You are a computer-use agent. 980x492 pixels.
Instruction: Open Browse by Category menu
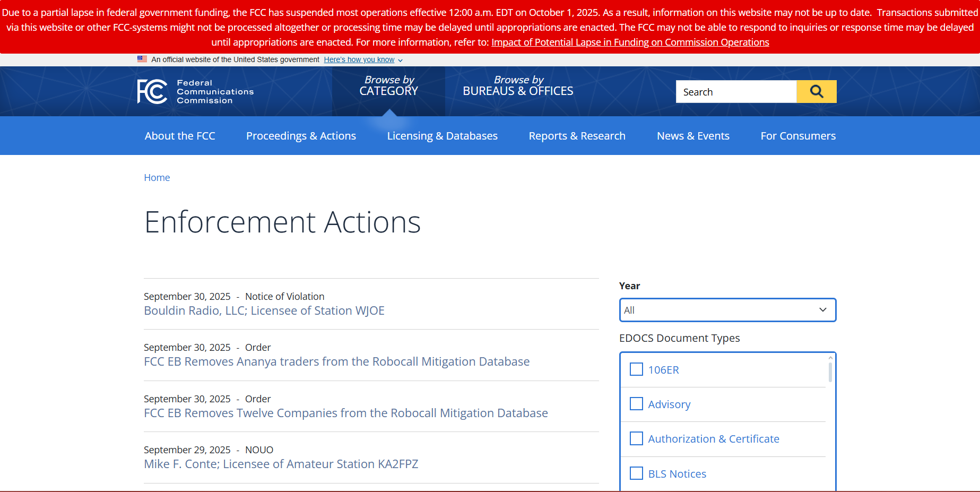click(389, 86)
